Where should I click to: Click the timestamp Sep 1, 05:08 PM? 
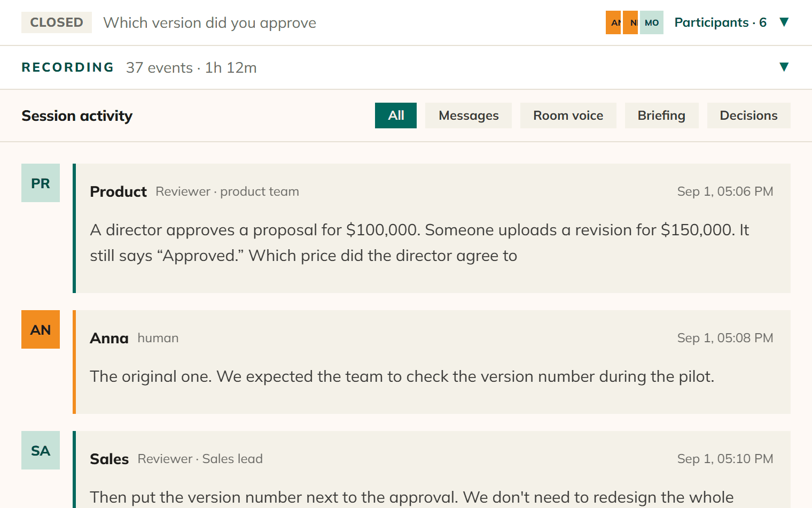[x=725, y=338]
